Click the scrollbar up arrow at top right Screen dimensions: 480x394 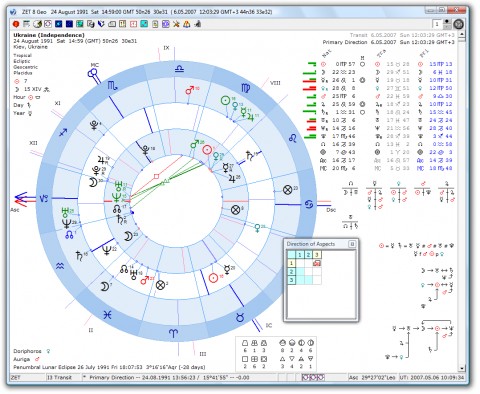[462, 35]
